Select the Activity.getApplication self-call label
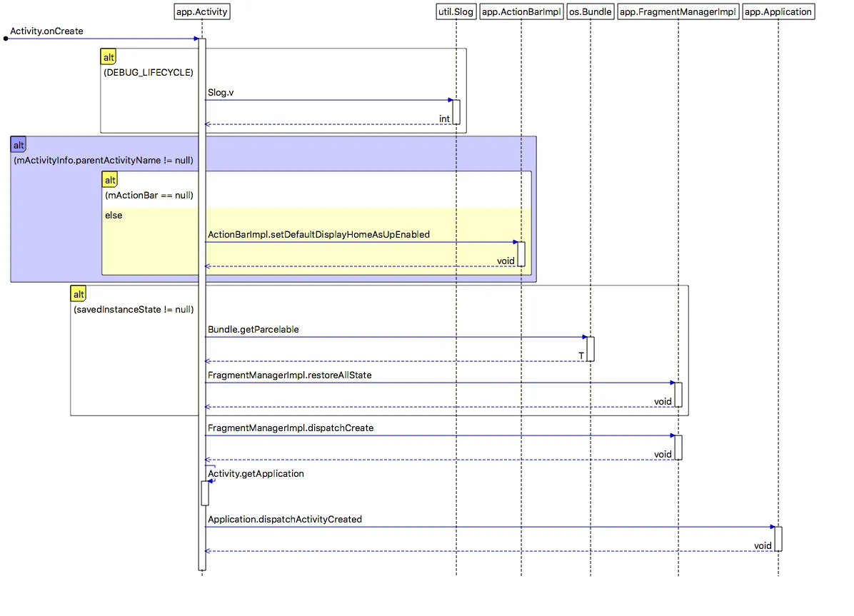The height and width of the screenshot is (616, 854). (256, 474)
